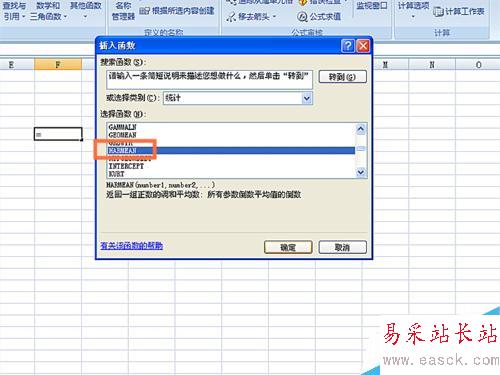Open the Remove Arrows dropdown arrow
The image size is (500, 375).
coord(274,16)
